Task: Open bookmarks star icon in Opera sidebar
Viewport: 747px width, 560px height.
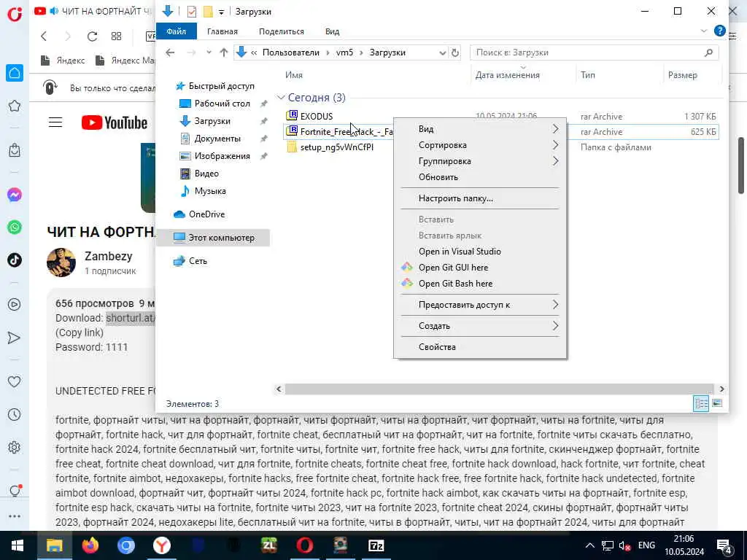Action: tap(15, 106)
